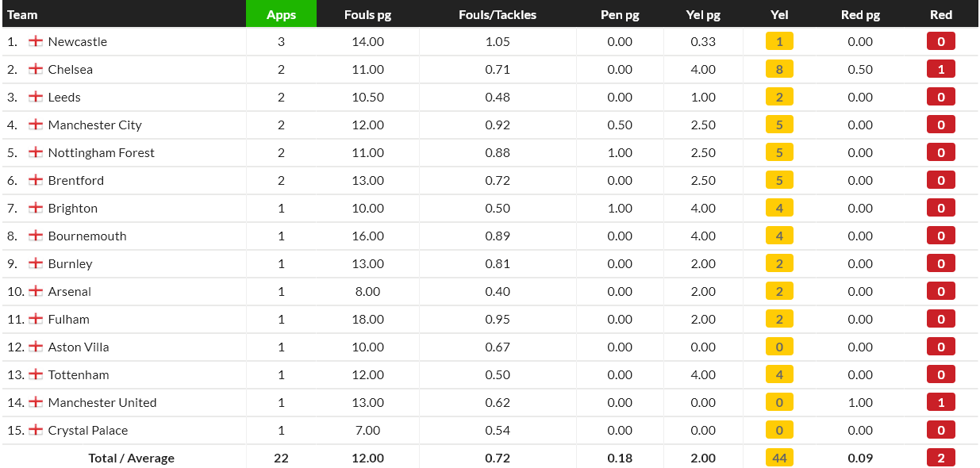The height and width of the screenshot is (468, 980).
Task: Open the Nottingham Forest team link
Action: (101, 152)
